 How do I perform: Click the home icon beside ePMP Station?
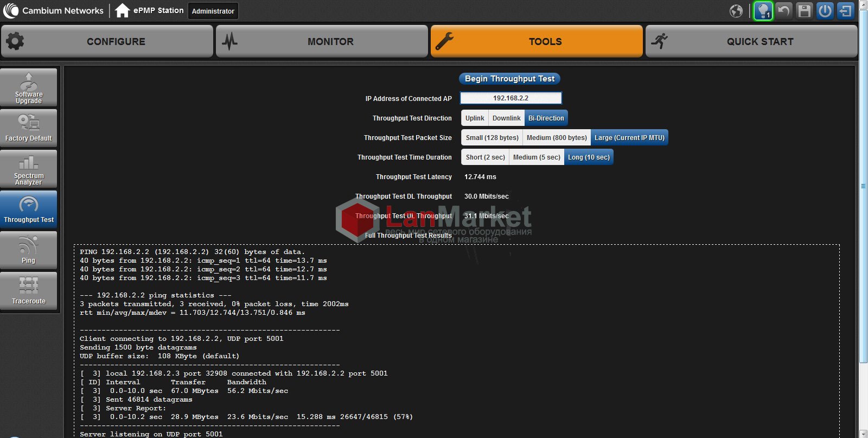point(122,11)
